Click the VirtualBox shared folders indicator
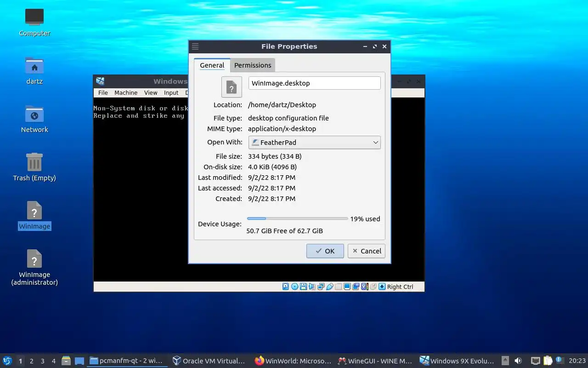 click(338, 287)
